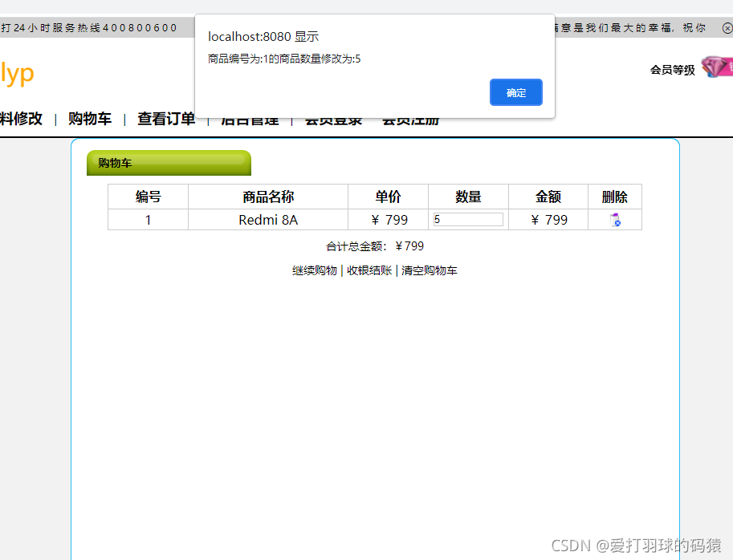Click 收银结账 to check out
The image size is (733, 560).
pyautogui.click(x=369, y=270)
